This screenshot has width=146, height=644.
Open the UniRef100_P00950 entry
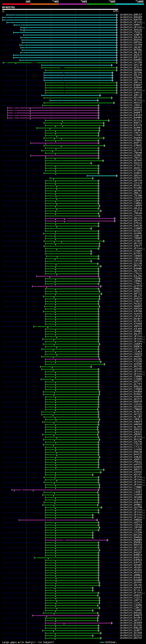(x=131, y=188)
